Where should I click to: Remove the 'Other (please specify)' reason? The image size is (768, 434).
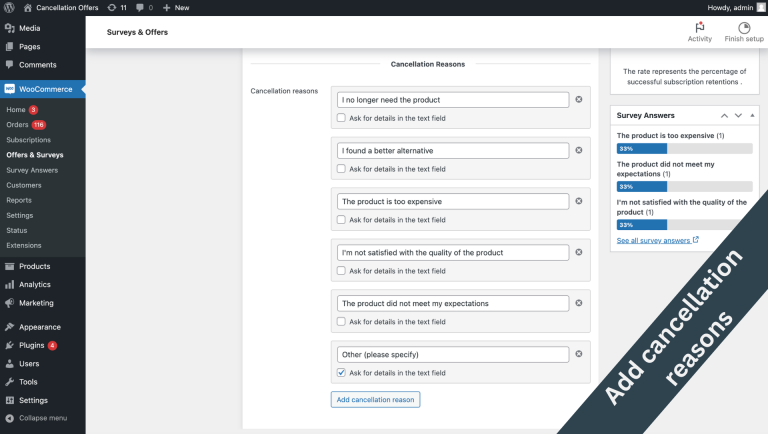point(578,354)
